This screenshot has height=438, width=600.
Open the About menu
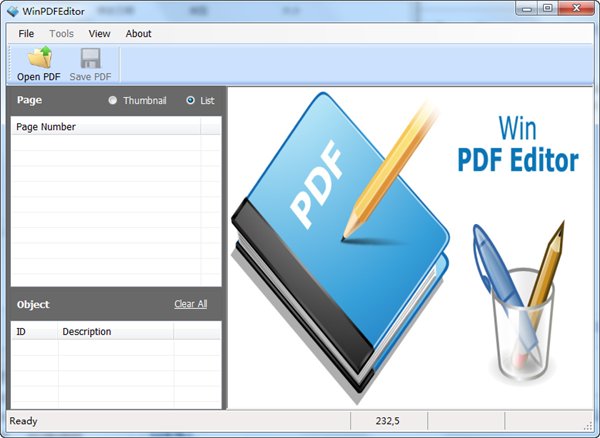point(139,34)
